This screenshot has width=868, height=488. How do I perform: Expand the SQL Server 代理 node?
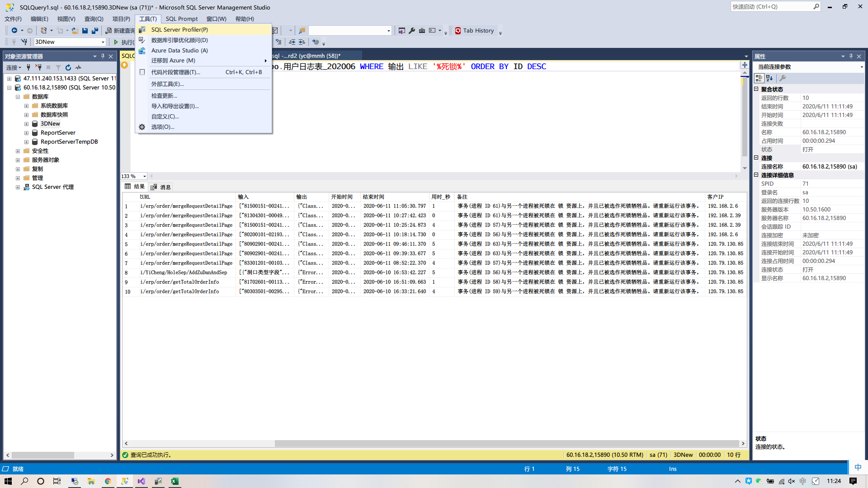(18, 187)
